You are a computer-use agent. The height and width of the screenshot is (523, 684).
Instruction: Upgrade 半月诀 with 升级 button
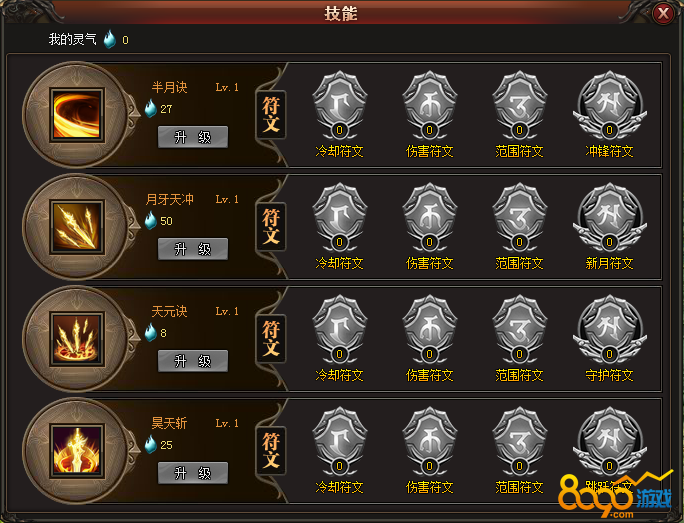point(193,137)
